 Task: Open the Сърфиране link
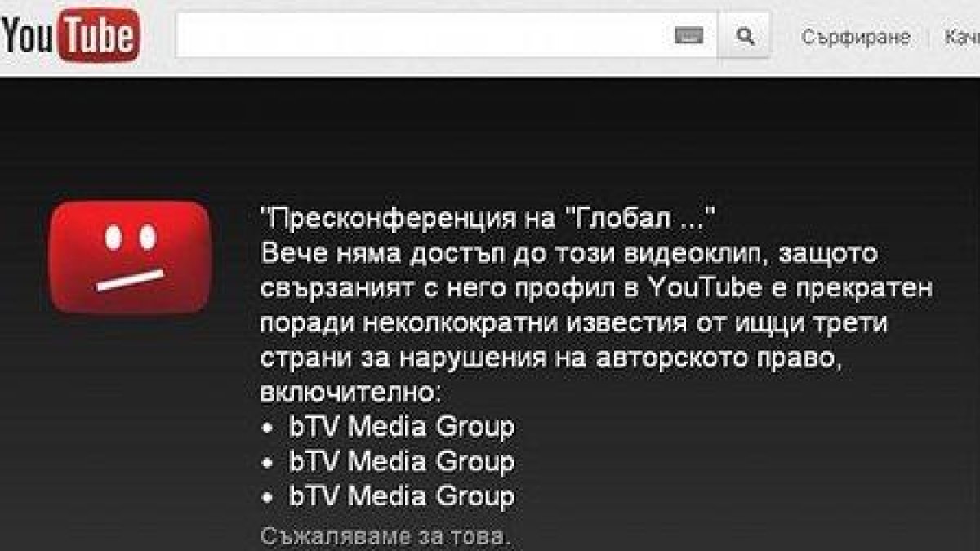point(855,38)
